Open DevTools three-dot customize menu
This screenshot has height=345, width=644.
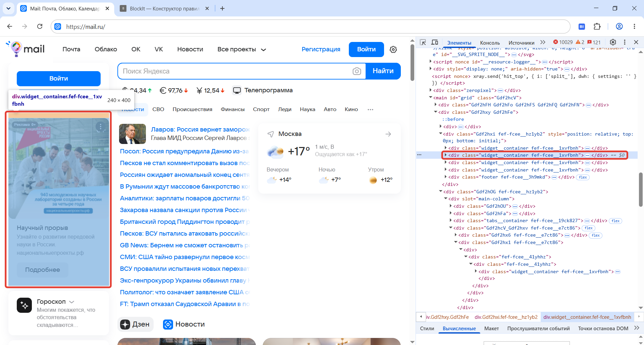625,42
